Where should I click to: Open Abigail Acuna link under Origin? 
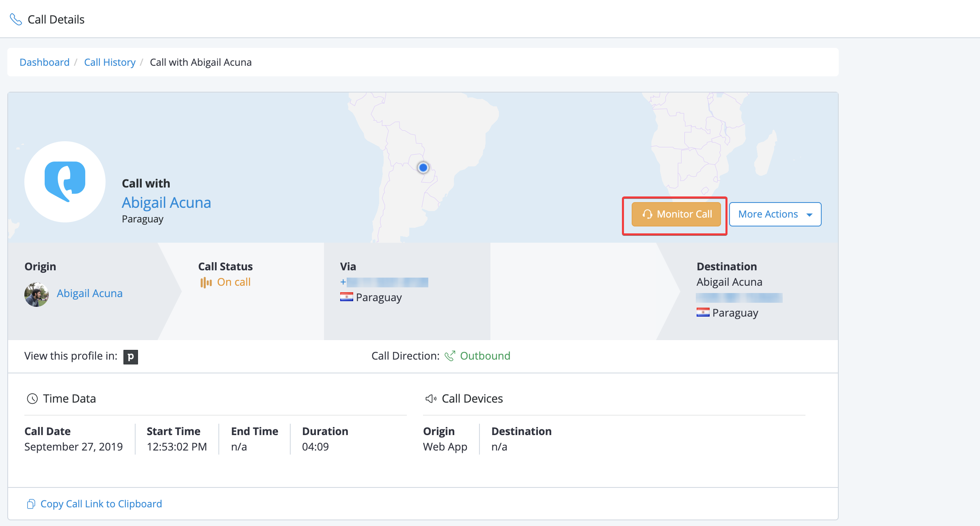(90, 293)
